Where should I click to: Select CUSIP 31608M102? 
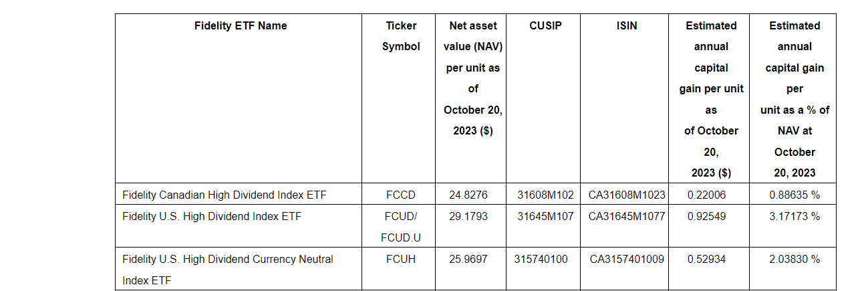click(545, 195)
